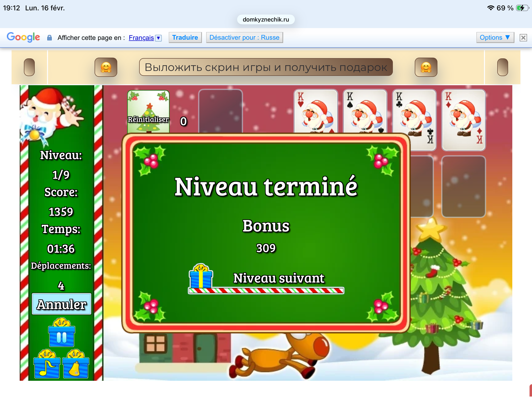Toggle sound effects with the bell gift icon
This screenshot has height=399, width=532.
tap(76, 365)
